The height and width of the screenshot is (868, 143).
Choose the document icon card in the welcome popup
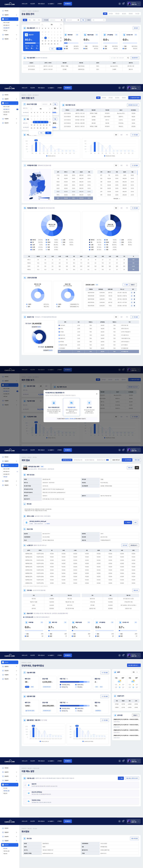tap(54, 407)
